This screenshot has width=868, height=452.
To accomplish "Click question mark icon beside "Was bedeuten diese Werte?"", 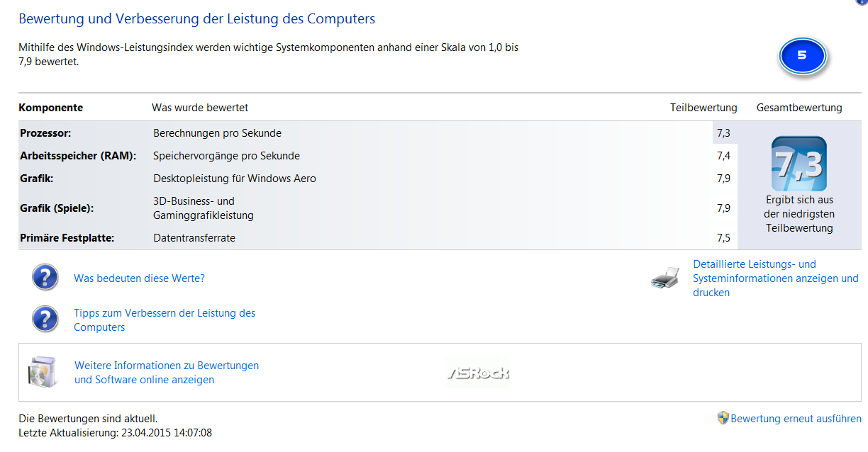I will [x=45, y=278].
